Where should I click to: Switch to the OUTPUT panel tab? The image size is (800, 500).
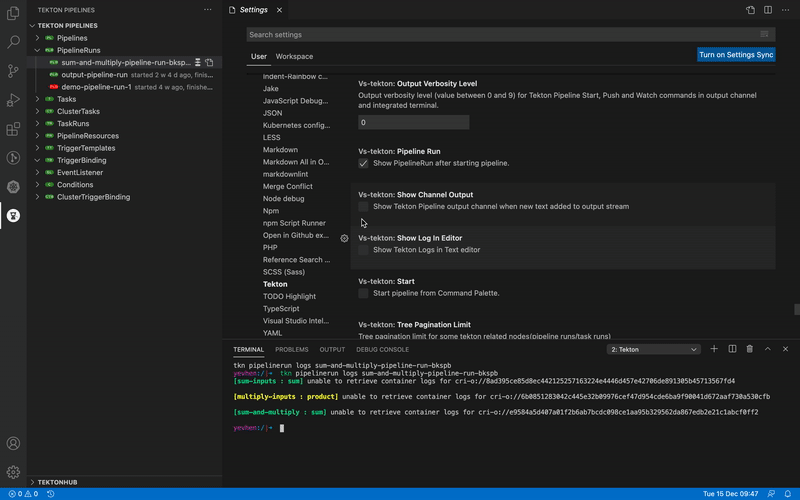[332, 349]
